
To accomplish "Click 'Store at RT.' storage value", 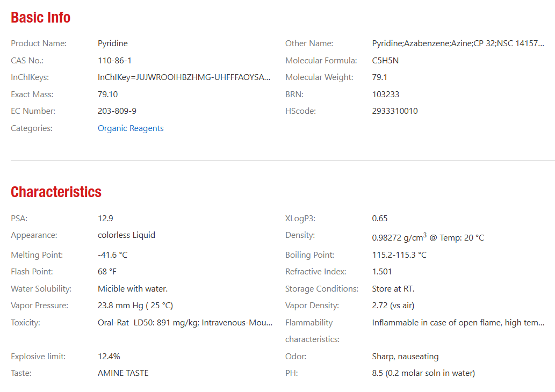I will click(393, 289).
